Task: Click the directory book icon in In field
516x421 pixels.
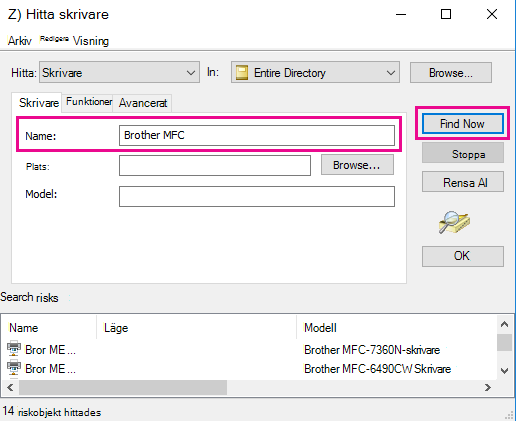Action: point(242,72)
